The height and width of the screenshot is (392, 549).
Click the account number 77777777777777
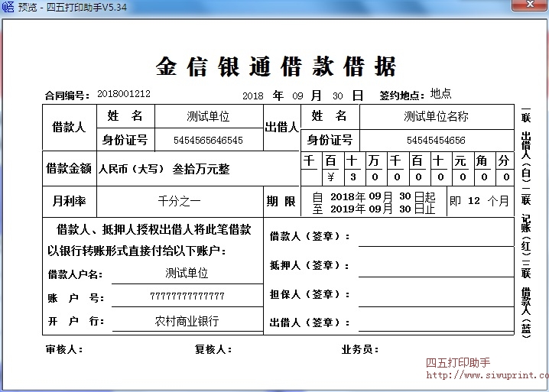187,296
